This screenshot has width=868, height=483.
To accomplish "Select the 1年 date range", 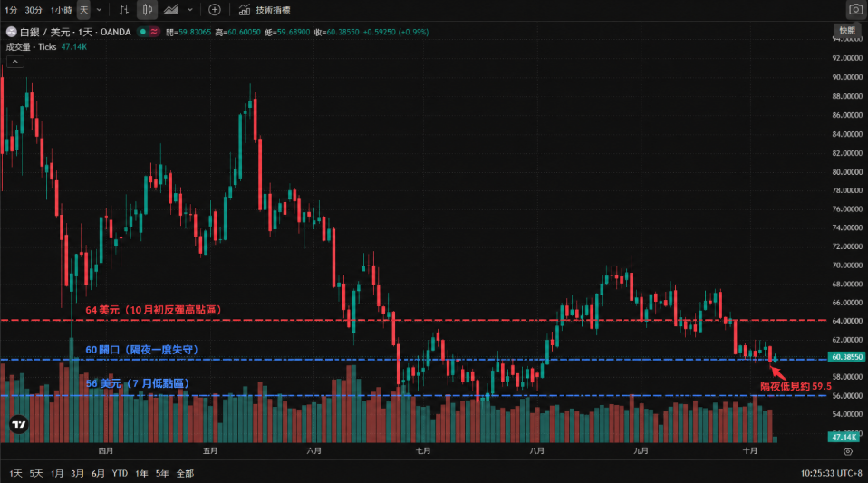I will [x=141, y=473].
